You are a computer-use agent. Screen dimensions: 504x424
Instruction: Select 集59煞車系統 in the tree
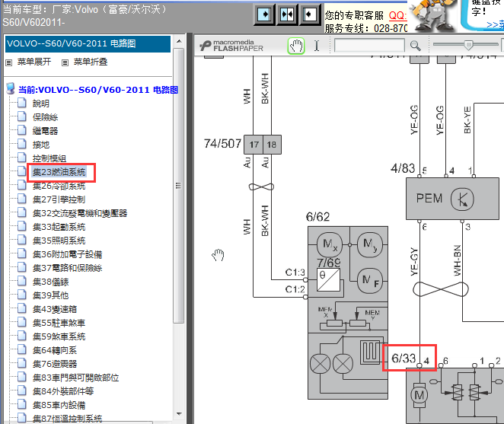(59, 336)
